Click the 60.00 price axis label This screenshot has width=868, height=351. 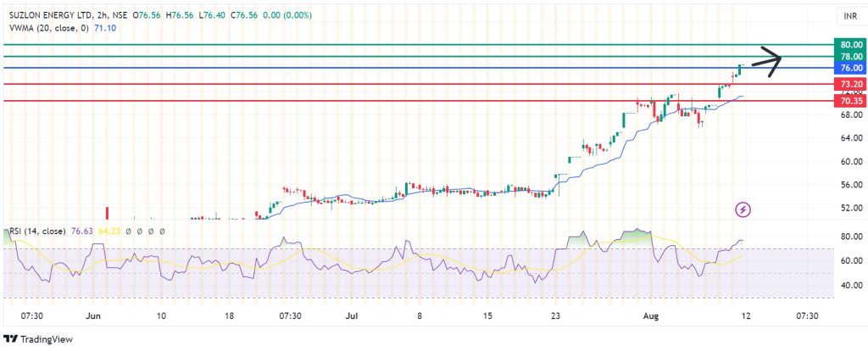point(851,162)
